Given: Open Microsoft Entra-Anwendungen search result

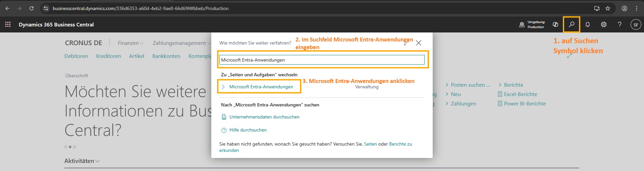Looking at the screenshot, I should [x=261, y=87].
